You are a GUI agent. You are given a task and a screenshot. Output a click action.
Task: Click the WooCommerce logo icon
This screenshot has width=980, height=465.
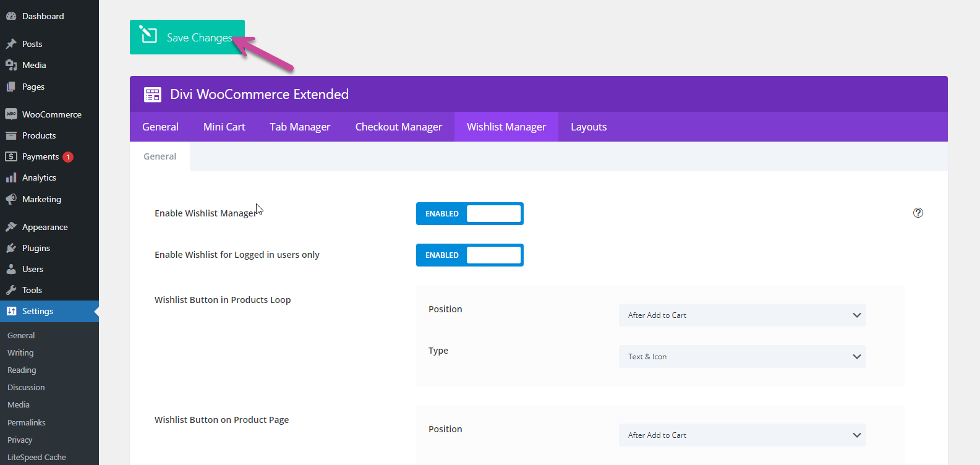click(x=11, y=114)
